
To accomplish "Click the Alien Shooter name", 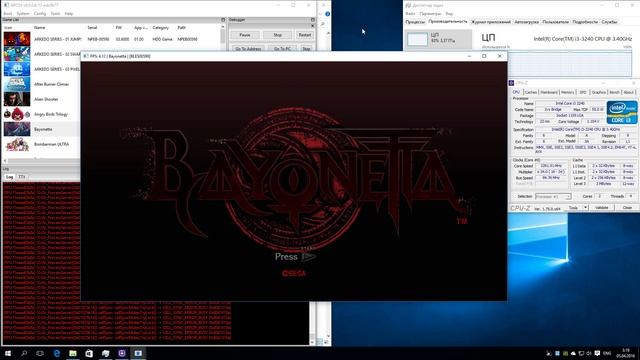I will coord(46,99).
